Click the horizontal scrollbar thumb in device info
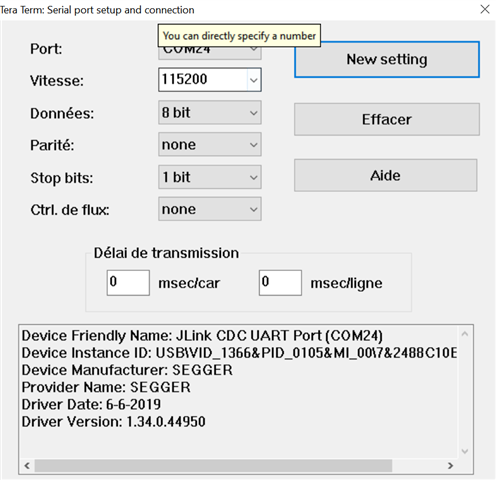This screenshot has height=480, width=496. 213,466
